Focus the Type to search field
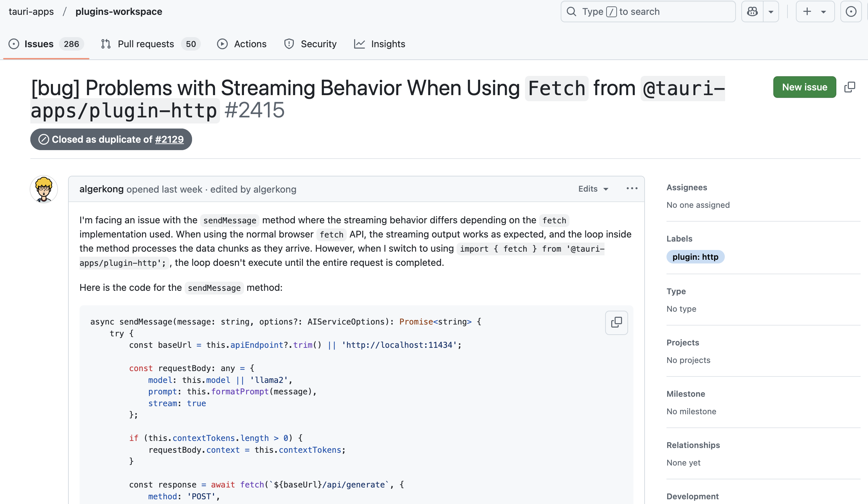868x504 pixels. pos(648,12)
